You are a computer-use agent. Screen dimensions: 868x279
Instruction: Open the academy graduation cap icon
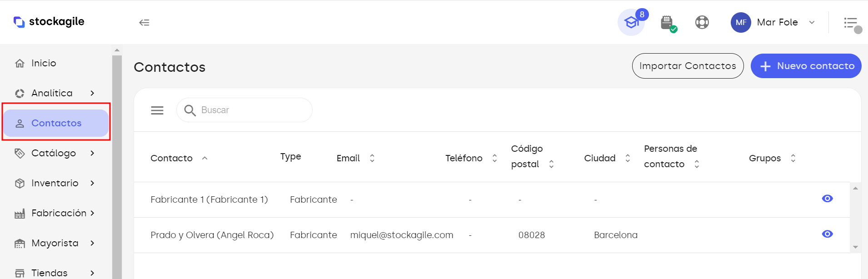(x=631, y=22)
